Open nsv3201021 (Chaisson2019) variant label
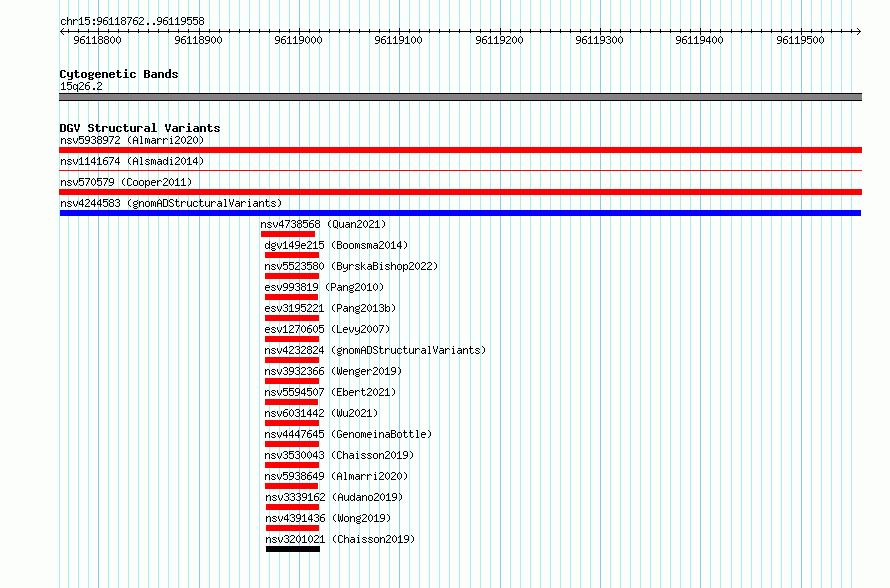 (x=341, y=539)
